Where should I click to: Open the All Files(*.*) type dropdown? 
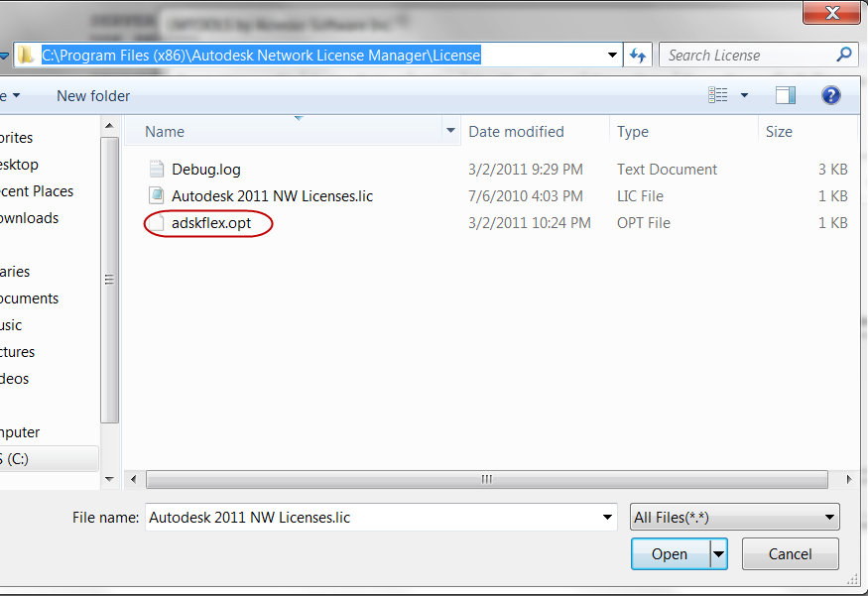tap(734, 518)
